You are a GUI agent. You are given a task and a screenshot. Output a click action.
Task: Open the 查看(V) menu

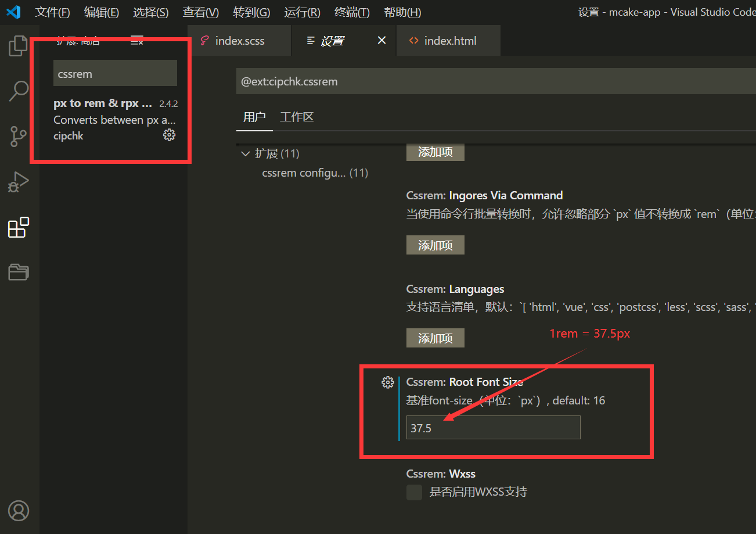tap(201, 12)
